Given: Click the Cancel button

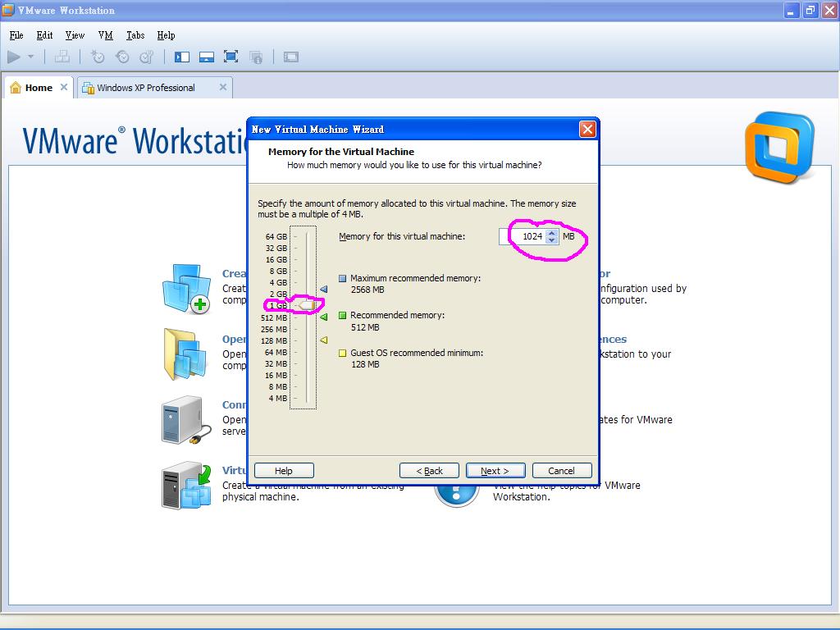Looking at the screenshot, I should point(562,470).
